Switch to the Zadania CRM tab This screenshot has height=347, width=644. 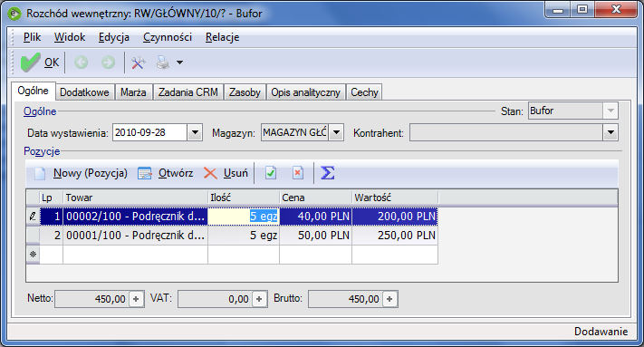(x=188, y=92)
